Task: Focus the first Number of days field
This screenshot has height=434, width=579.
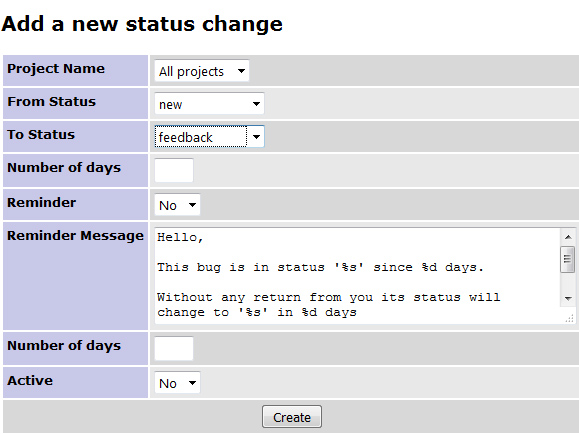Action: point(174,170)
